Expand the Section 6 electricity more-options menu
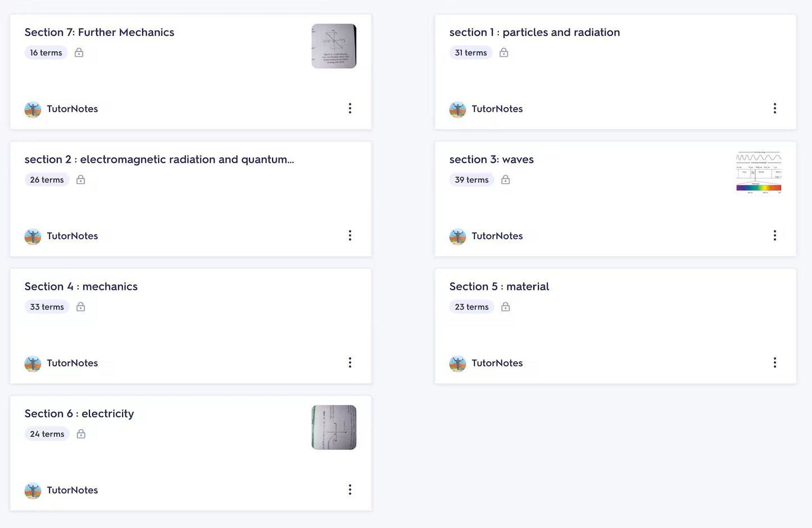This screenshot has width=812, height=528. coord(350,490)
